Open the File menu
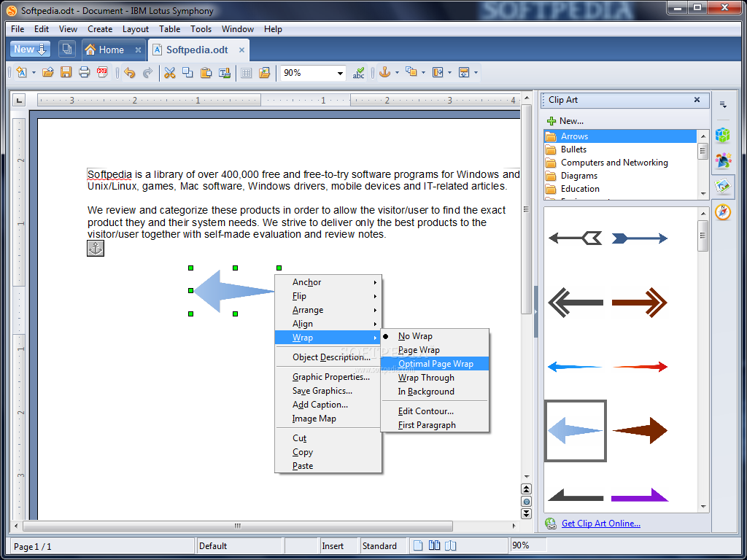This screenshot has width=747, height=560. point(18,29)
